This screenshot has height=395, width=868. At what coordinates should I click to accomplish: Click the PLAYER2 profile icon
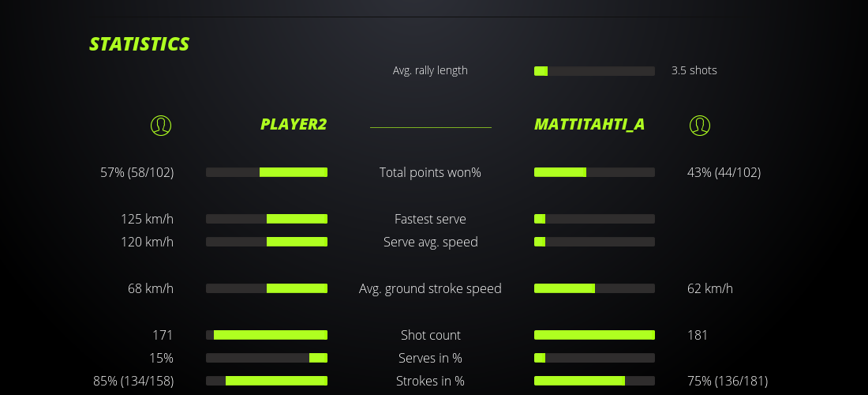(x=160, y=125)
